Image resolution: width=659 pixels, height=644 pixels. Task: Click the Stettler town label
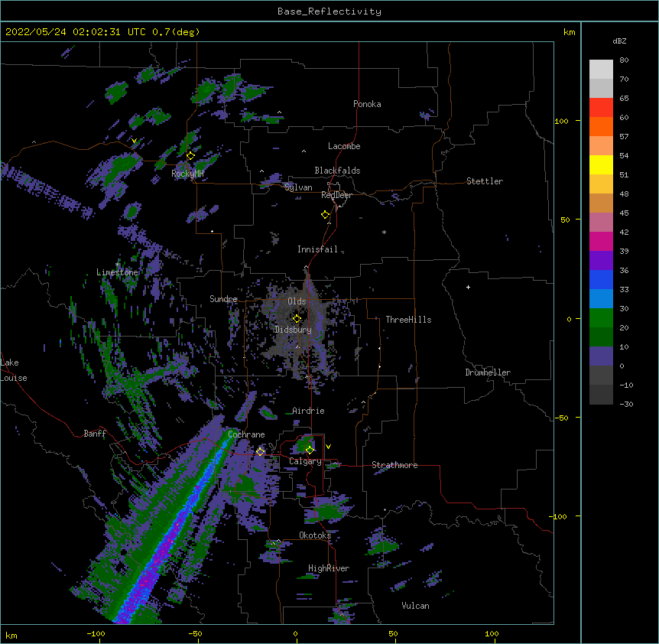coord(485,181)
